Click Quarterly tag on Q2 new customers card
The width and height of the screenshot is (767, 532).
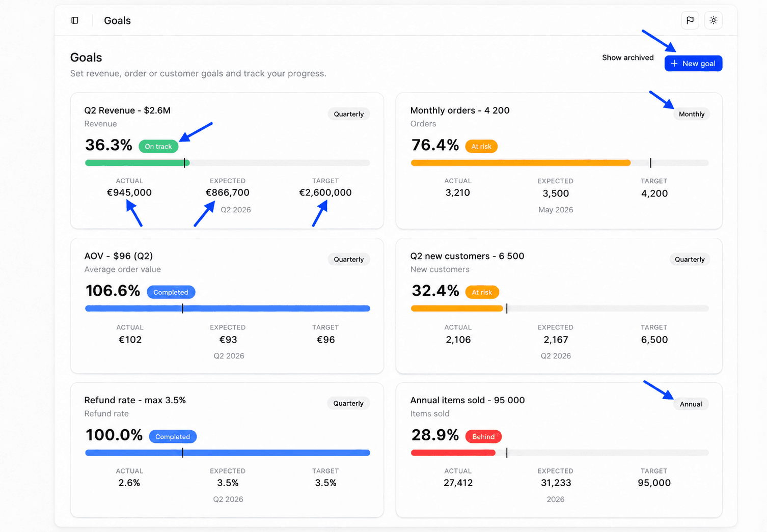coord(690,259)
